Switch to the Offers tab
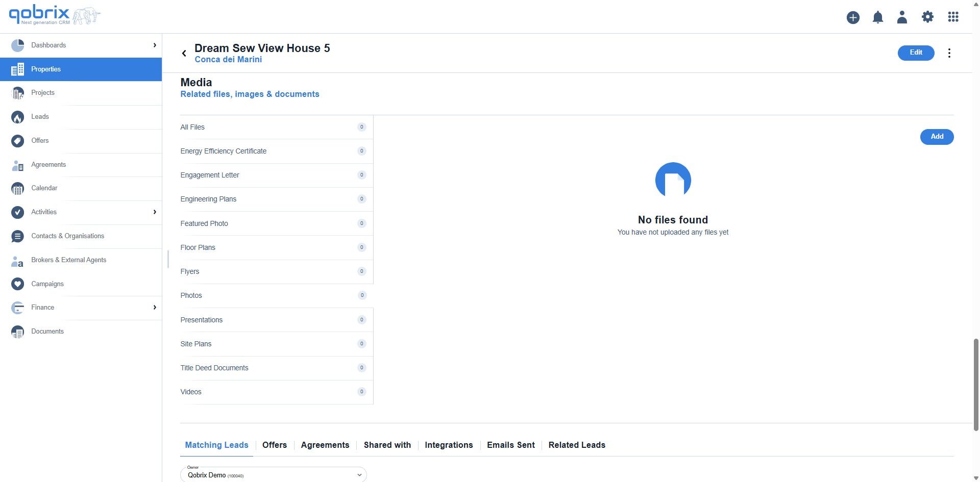 coord(275,445)
